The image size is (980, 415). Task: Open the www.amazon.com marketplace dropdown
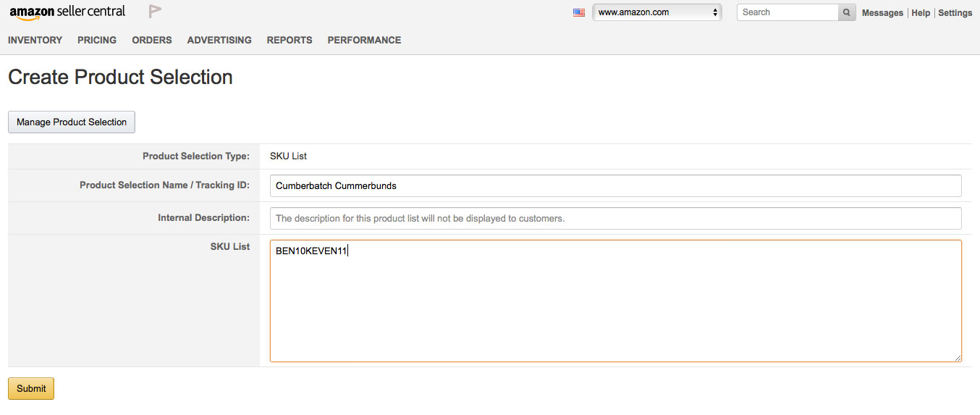[656, 12]
